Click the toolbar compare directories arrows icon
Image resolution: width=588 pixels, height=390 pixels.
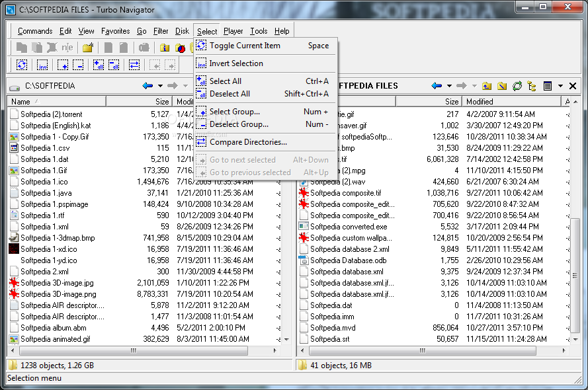(x=134, y=65)
